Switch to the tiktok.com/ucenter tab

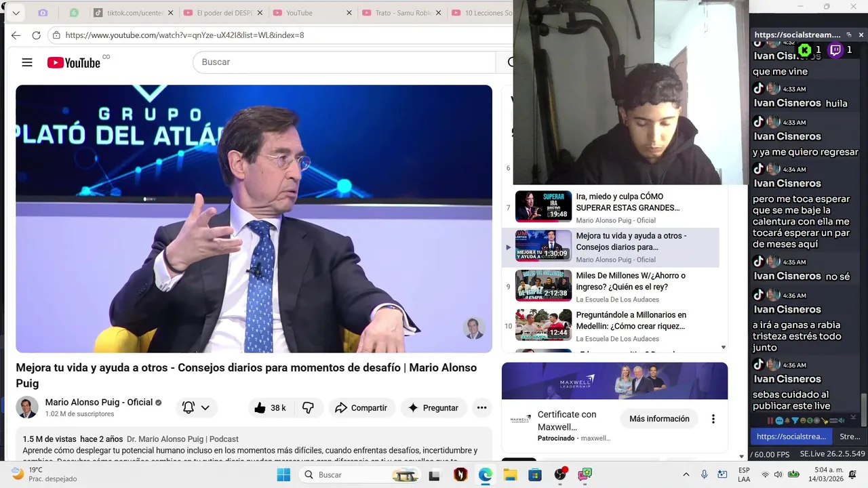133,13
